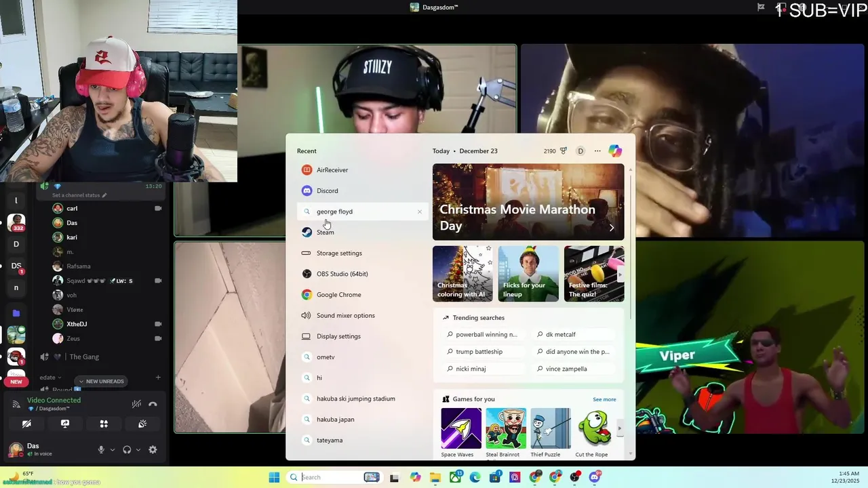The height and width of the screenshot is (488, 868).
Task: Open Discord from the recent list
Action: click(x=363, y=190)
